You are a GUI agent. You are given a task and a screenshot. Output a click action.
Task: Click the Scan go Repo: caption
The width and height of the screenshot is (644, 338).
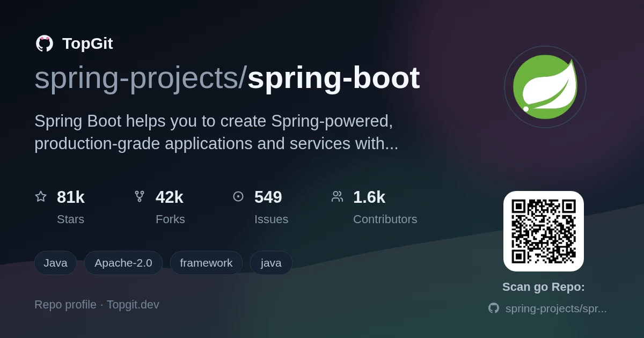tap(544, 287)
